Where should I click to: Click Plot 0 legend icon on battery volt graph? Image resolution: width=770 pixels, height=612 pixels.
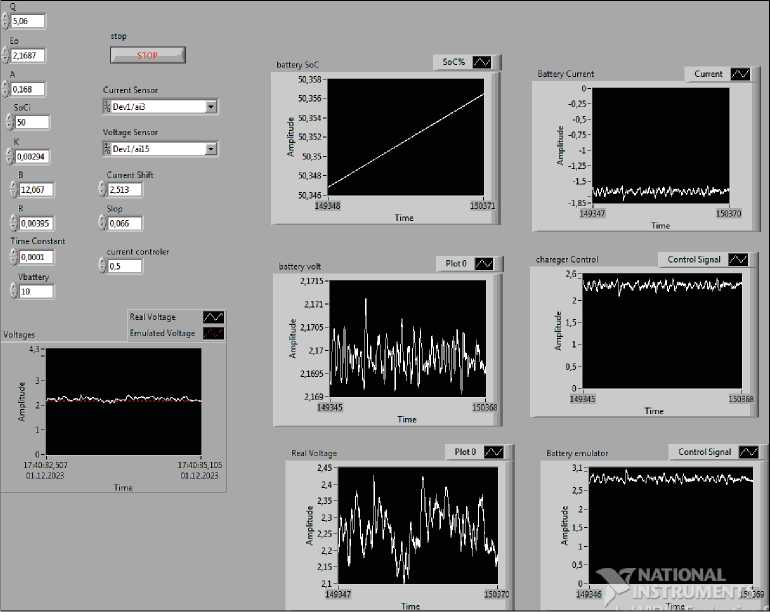pos(485,264)
